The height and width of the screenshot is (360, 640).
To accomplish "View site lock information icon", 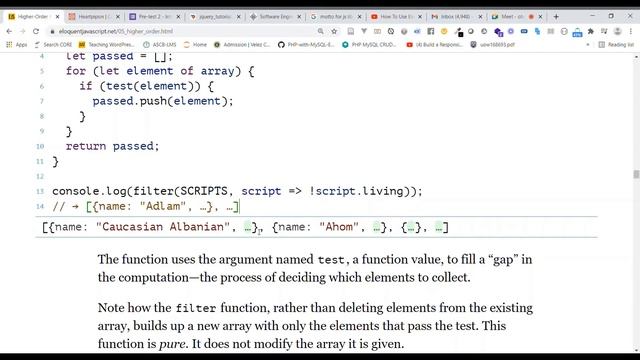I will (x=52, y=31).
